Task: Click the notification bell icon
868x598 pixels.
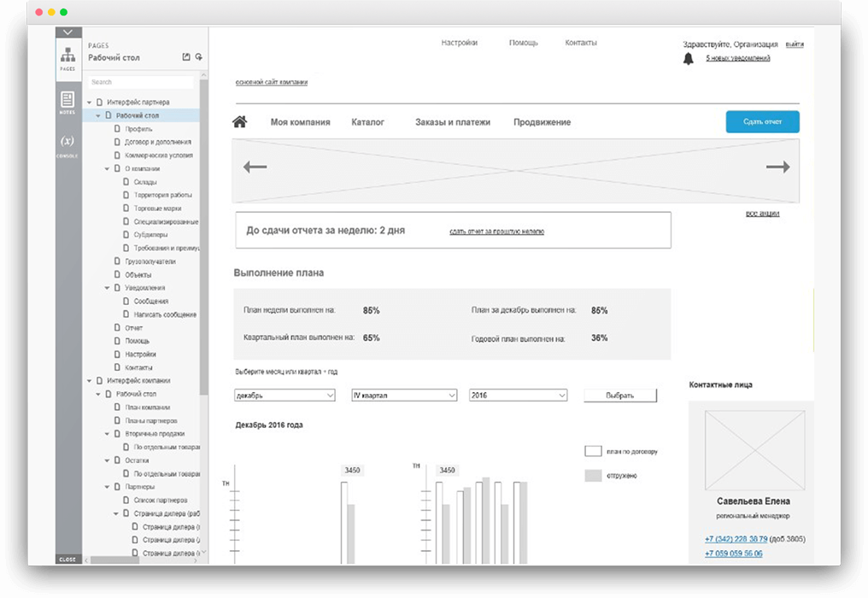Action: (688, 59)
